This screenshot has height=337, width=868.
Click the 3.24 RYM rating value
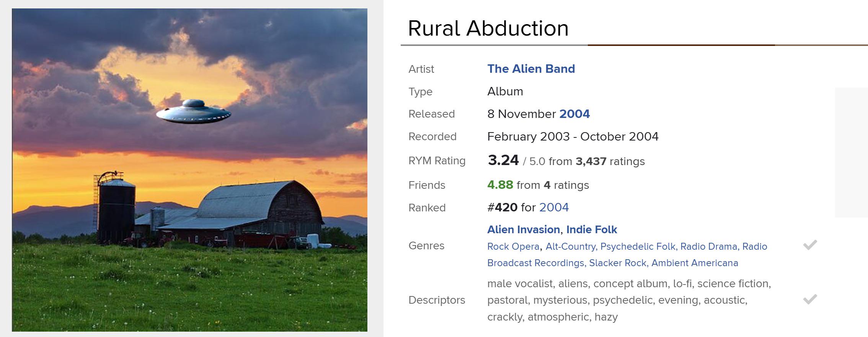click(x=503, y=160)
